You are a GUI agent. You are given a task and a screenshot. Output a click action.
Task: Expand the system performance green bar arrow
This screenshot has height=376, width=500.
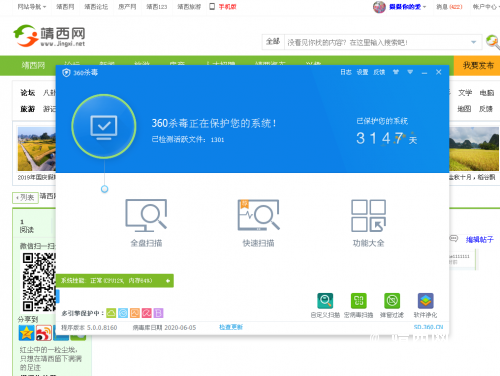click(168, 281)
